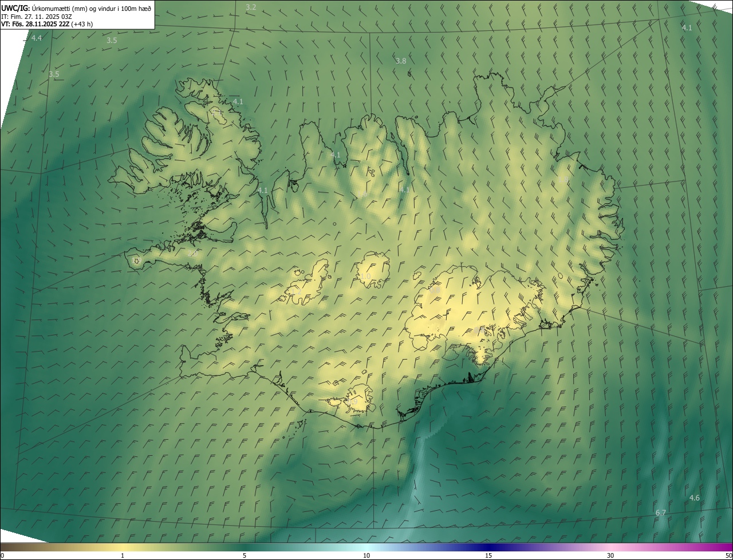The image size is (733, 560).
Task: Pick the brown start of the color scale
Action: point(7,547)
